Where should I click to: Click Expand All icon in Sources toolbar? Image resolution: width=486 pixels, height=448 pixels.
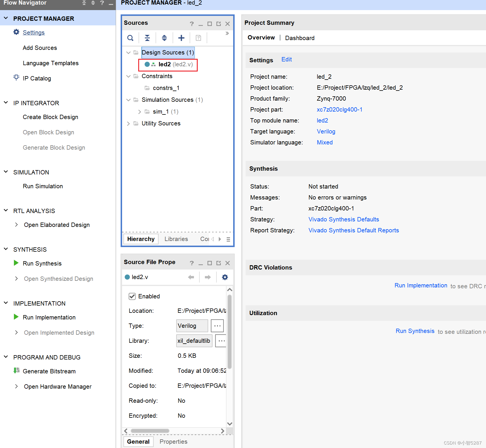[x=164, y=38]
